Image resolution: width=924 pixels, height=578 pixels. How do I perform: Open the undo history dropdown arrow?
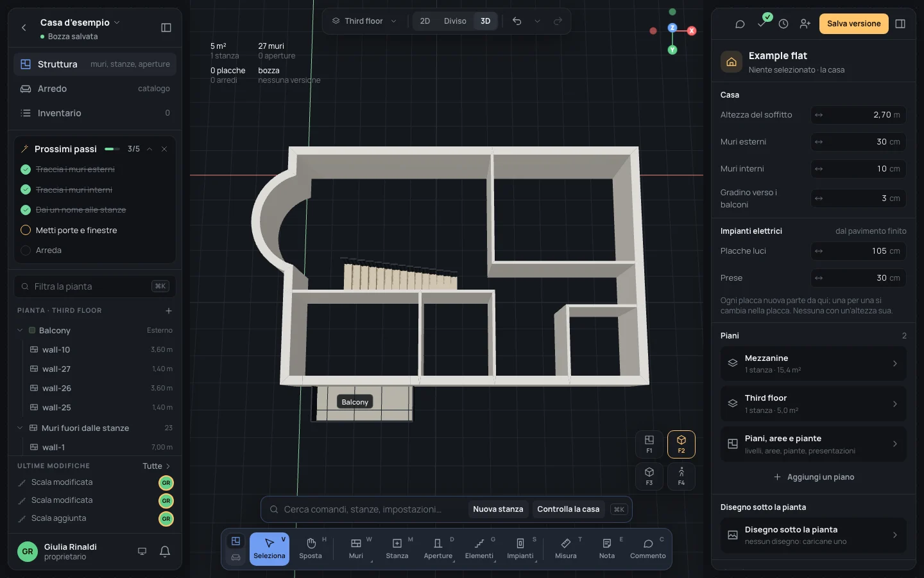(x=538, y=21)
